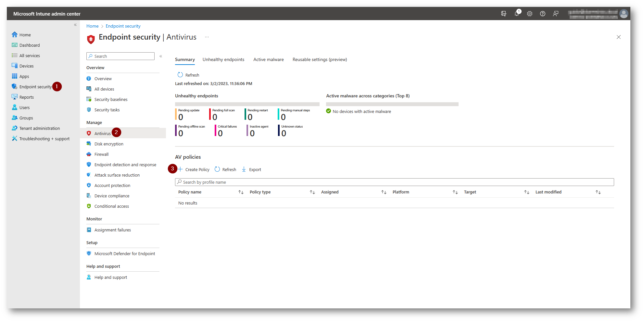Open settings gear in header
This screenshot has width=644, height=322.
pyautogui.click(x=530, y=14)
